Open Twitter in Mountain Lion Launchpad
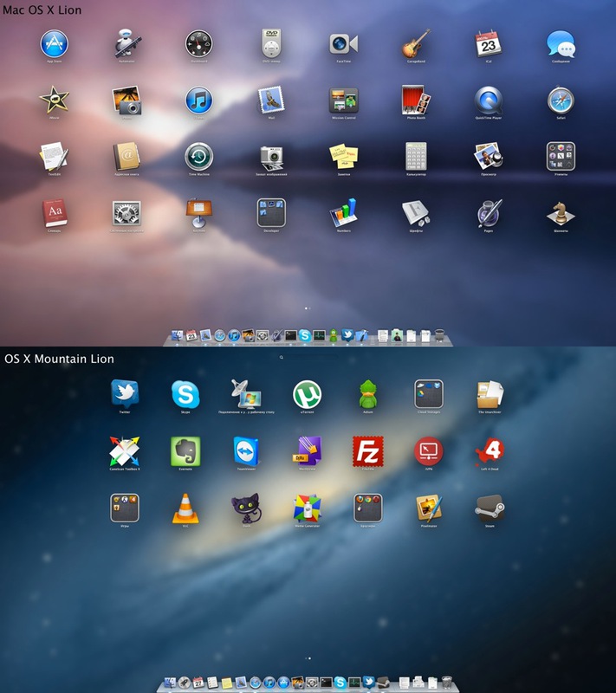This screenshot has width=616, height=693. (125, 394)
